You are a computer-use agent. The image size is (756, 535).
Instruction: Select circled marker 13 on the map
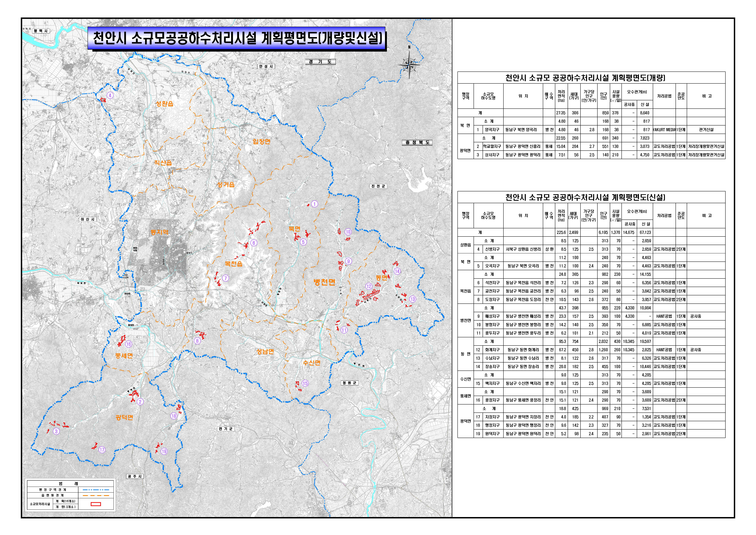(x=413, y=299)
